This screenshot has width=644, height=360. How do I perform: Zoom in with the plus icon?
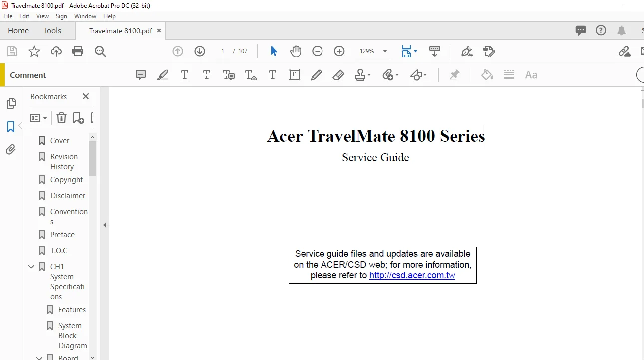(x=339, y=51)
